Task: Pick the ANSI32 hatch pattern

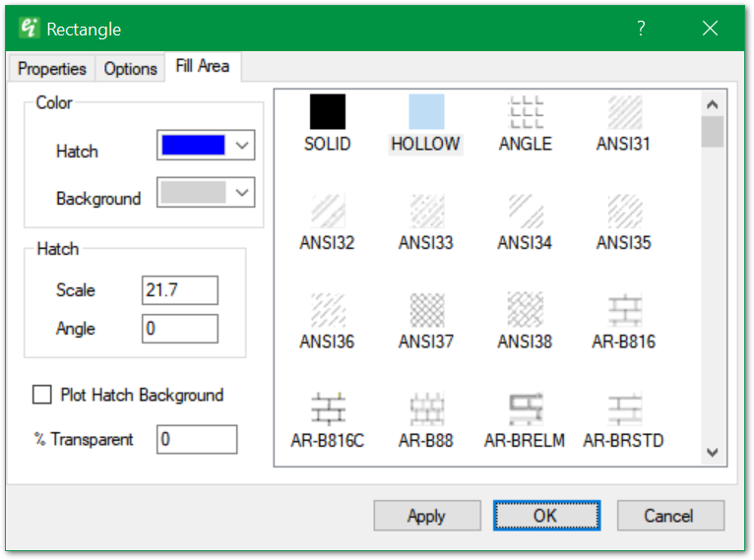Action: coord(328,222)
